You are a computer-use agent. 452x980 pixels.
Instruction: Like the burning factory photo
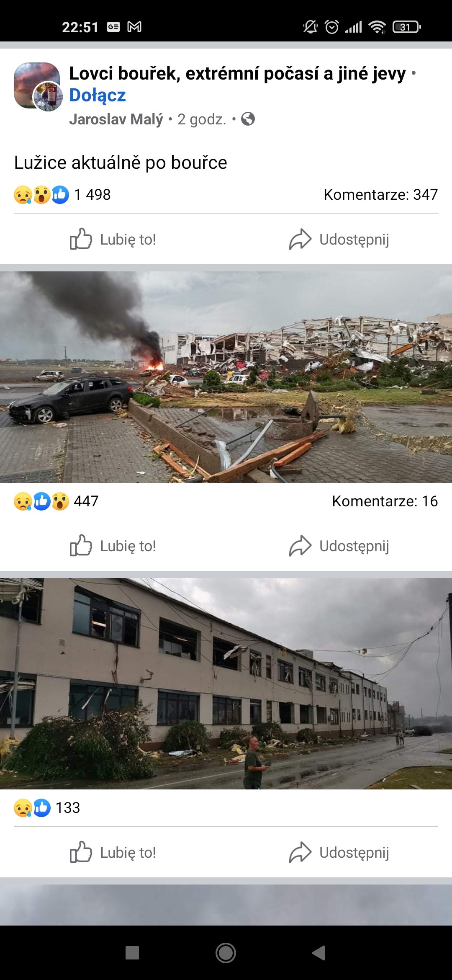point(113,546)
